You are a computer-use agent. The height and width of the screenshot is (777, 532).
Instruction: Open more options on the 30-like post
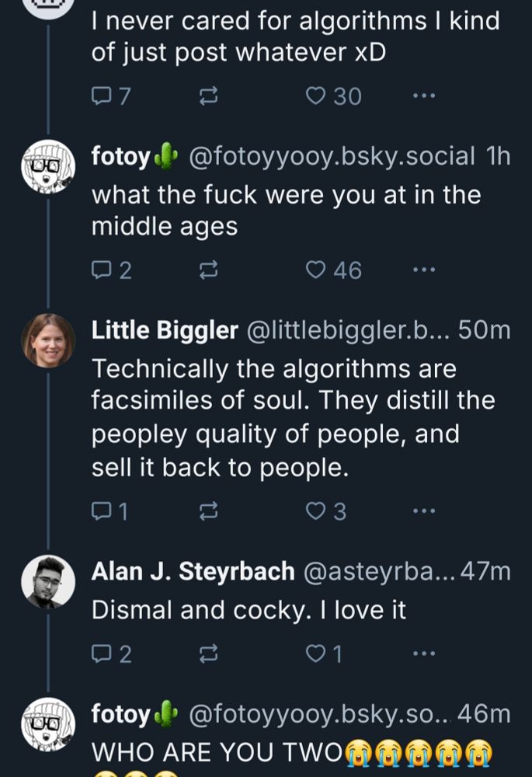point(423,96)
